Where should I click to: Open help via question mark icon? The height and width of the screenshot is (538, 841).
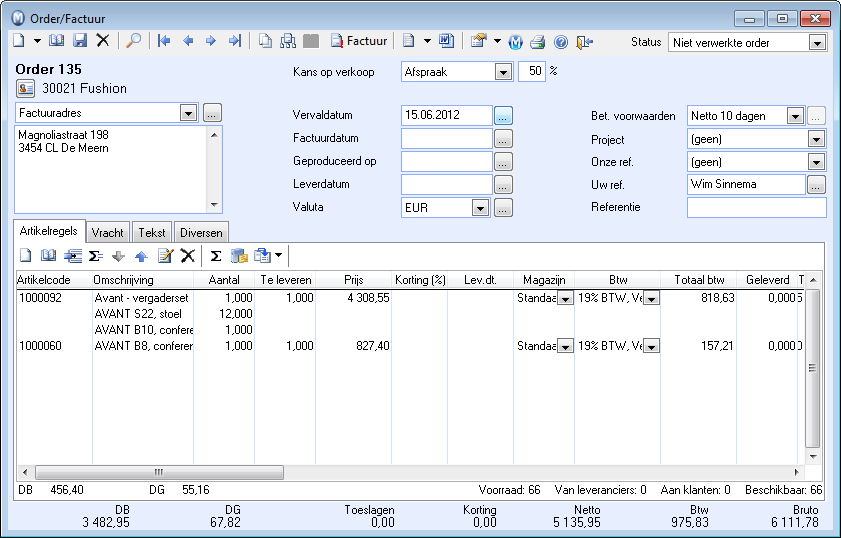(x=561, y=42)
